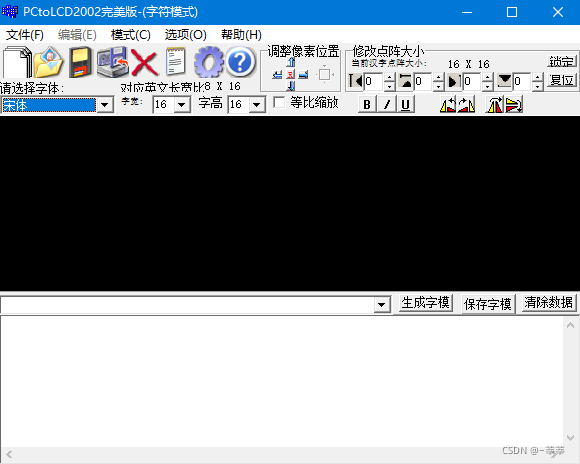Image resolution: width=580 pixels, height=464 pixels.
Task: Click the left-edge margin arrow icon
Action: pos(356,81)
